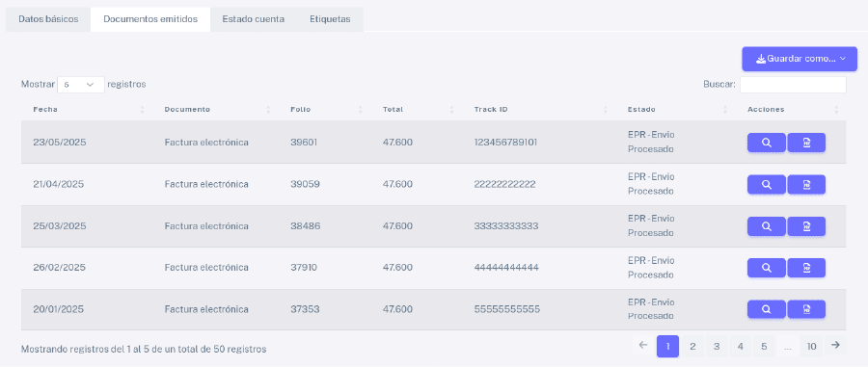
Task: Download PDF for folio 37353
Action: click(806, 309)
